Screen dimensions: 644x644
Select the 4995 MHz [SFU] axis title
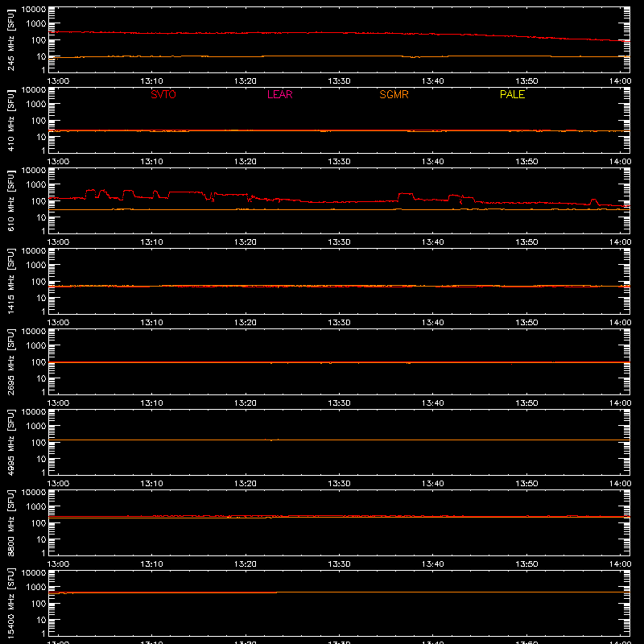[x=10, y=442]
